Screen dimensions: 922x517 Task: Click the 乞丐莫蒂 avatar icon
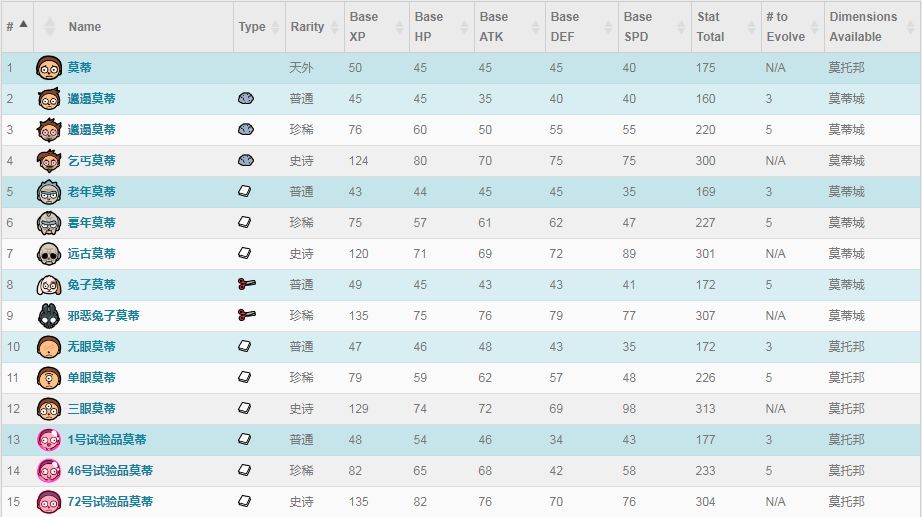tap(49, 161)
